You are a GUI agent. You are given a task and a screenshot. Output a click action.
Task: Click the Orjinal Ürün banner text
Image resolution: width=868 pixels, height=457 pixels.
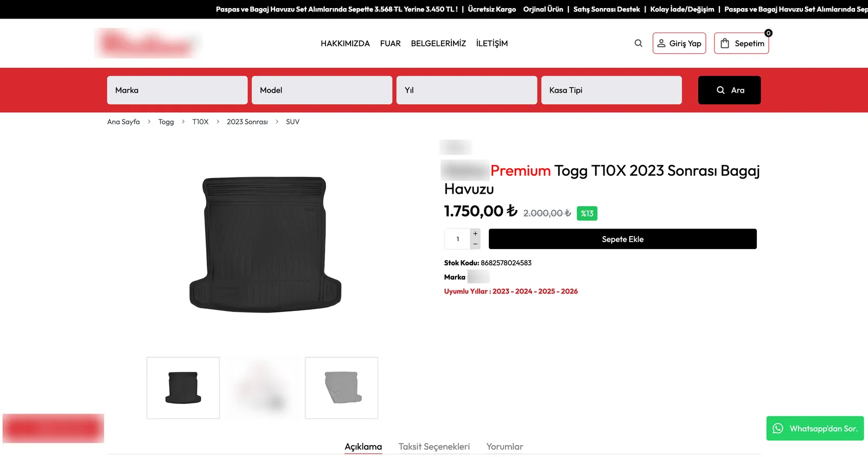(x=543, y=9)
